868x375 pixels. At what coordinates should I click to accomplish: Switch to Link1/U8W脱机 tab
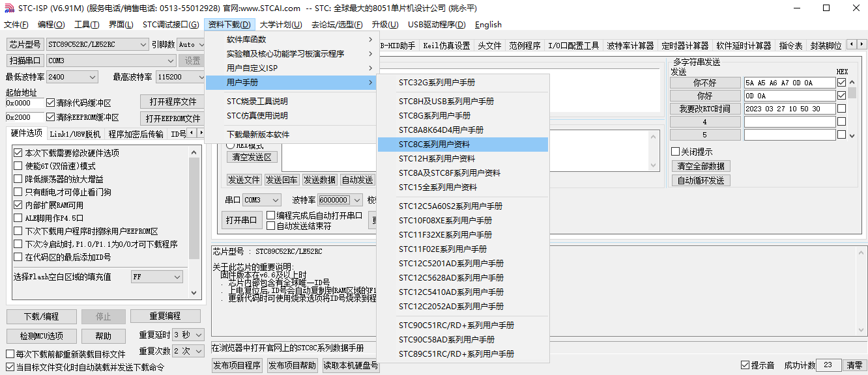tap(76, 134)
